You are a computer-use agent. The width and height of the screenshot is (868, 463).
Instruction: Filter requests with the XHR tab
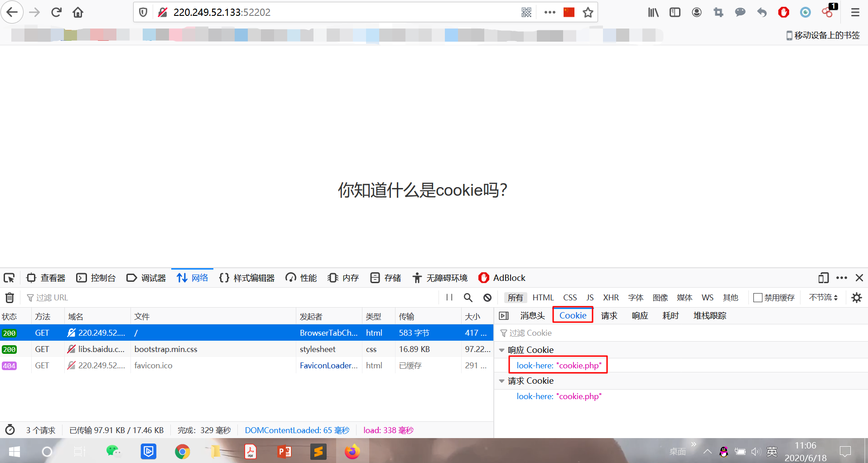click(611, 297)
